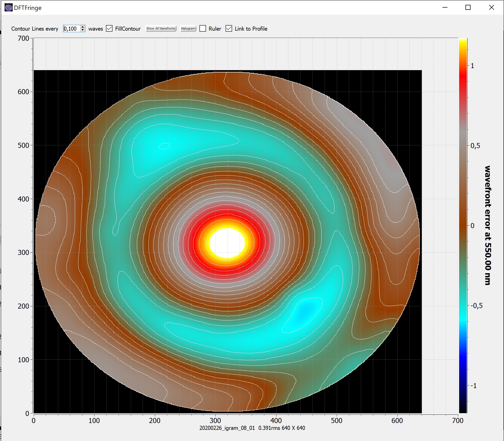
Task: Click the Show All Wavefronts button
Action: coord(161,29)
